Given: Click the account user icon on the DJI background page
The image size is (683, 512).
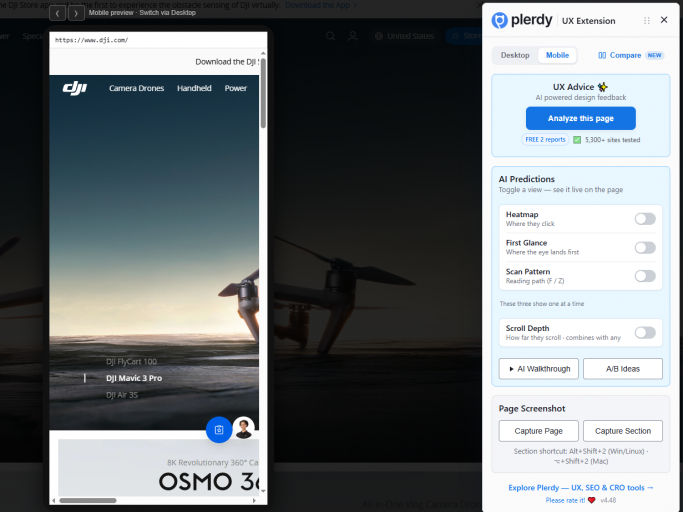Looking at the screenshot, I should pos(353,36).
